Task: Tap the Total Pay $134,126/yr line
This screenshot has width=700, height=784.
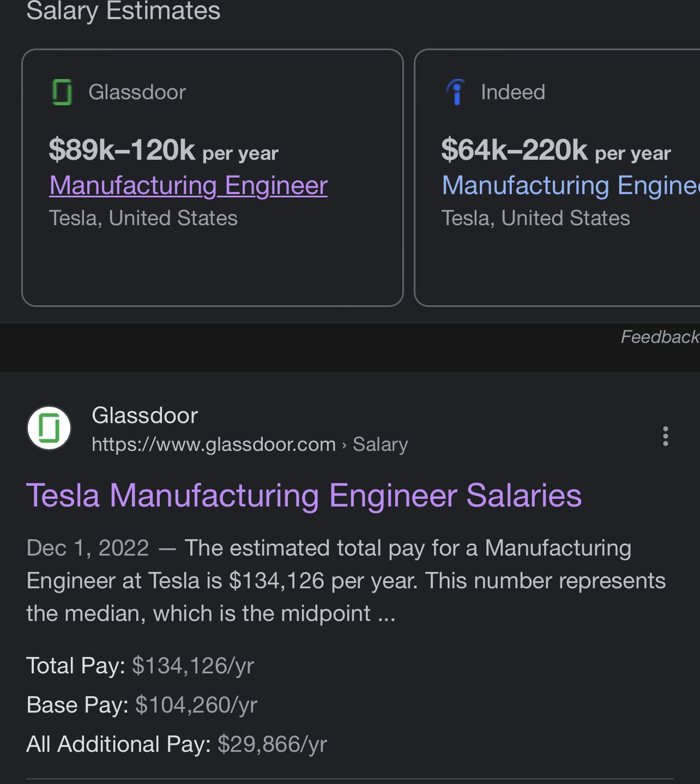Action: pyautogui.click(x=140, y=666)
